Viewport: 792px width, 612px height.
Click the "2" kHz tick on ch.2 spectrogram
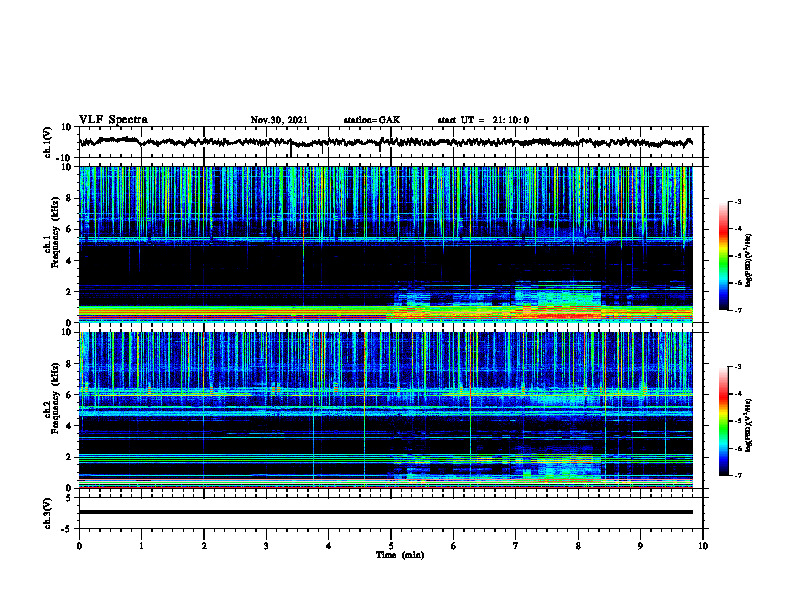point(70,457)
